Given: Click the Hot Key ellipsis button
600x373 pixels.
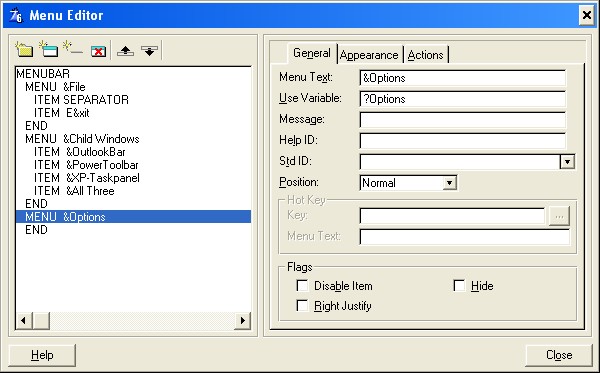Looking at the screenshot, I should click(559, 216).
